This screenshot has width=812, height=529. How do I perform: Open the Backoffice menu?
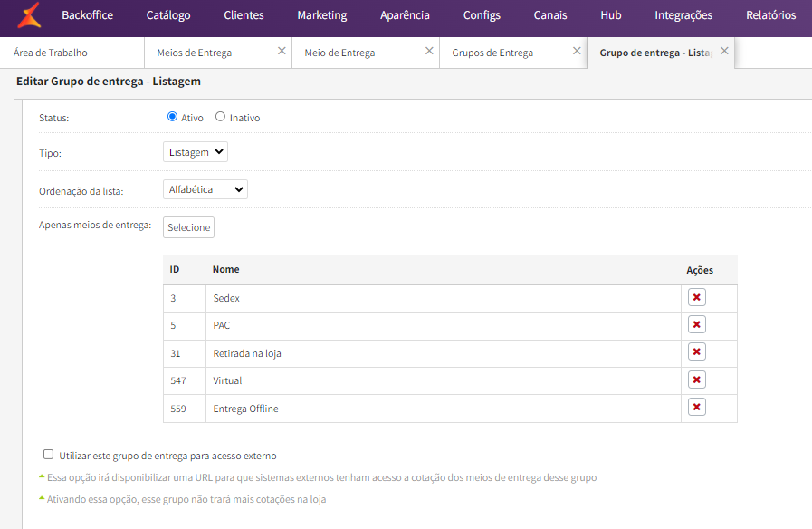pyautogui.click(x=88, y=15)
